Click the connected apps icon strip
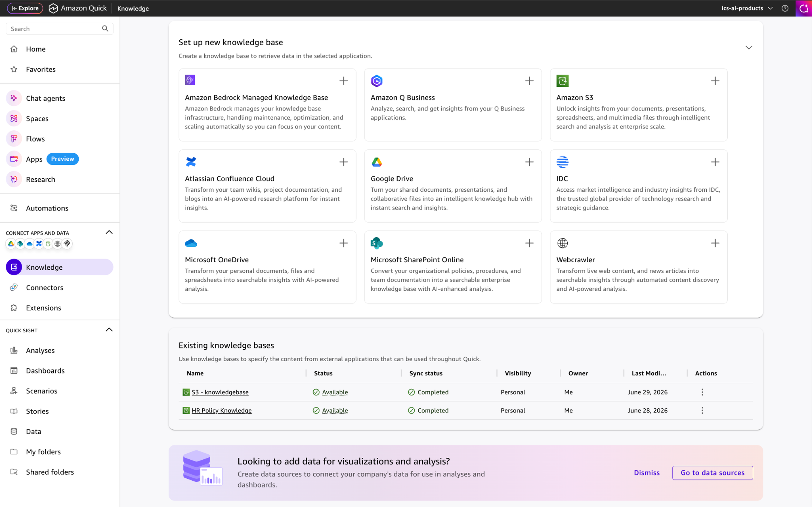The image size is (812, 508). coord(39,244)
